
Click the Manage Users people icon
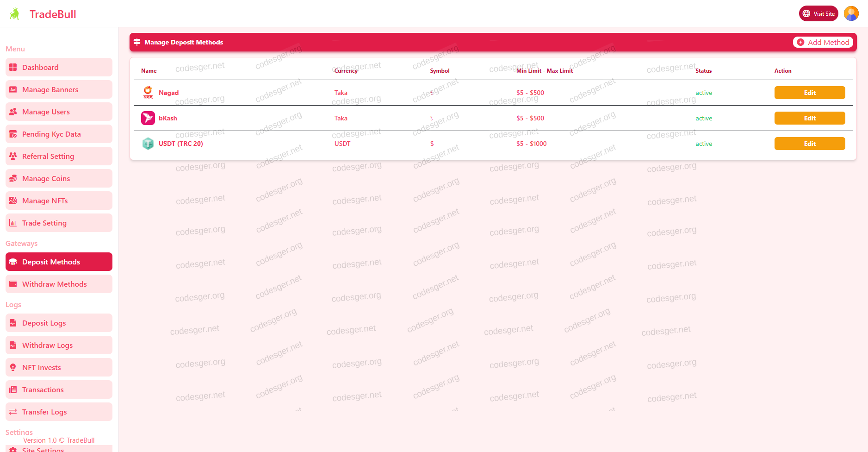(13, 112)
